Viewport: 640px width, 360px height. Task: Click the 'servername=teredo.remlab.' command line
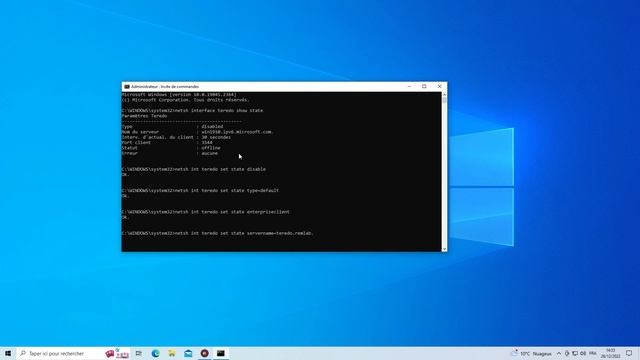[x=218, y=233]
